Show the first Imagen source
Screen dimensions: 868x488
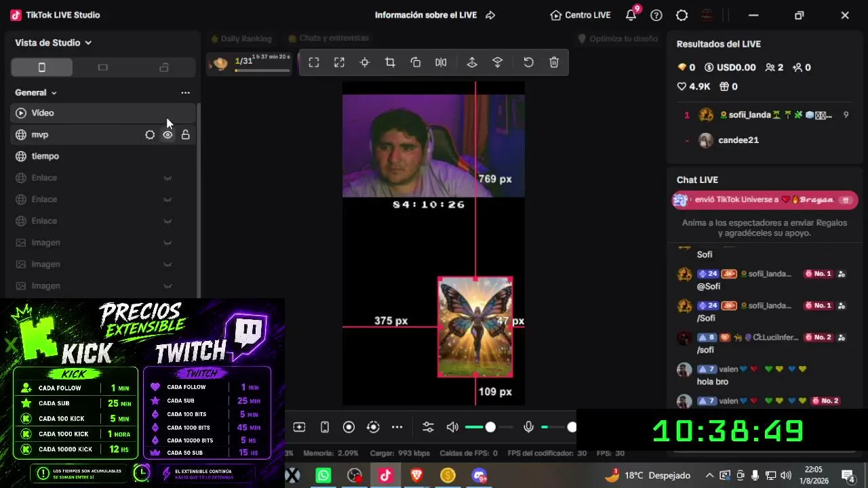click(167, 243)
